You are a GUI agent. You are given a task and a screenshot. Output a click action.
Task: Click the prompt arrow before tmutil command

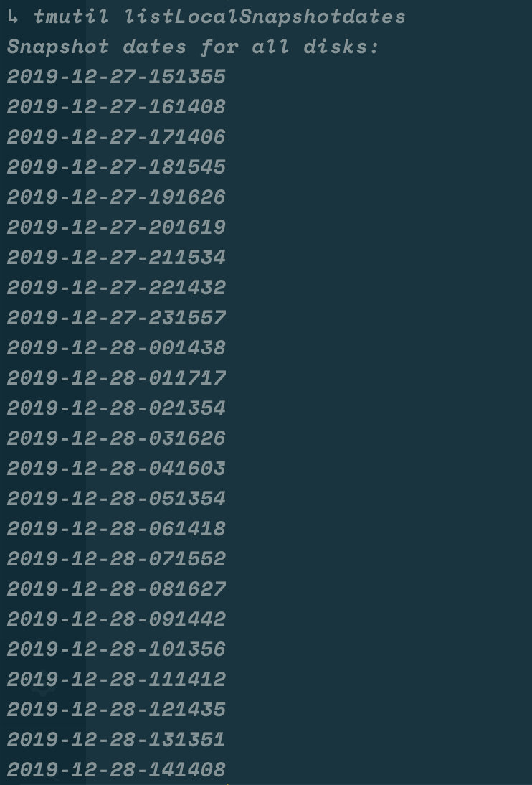(x=13, y=17)
